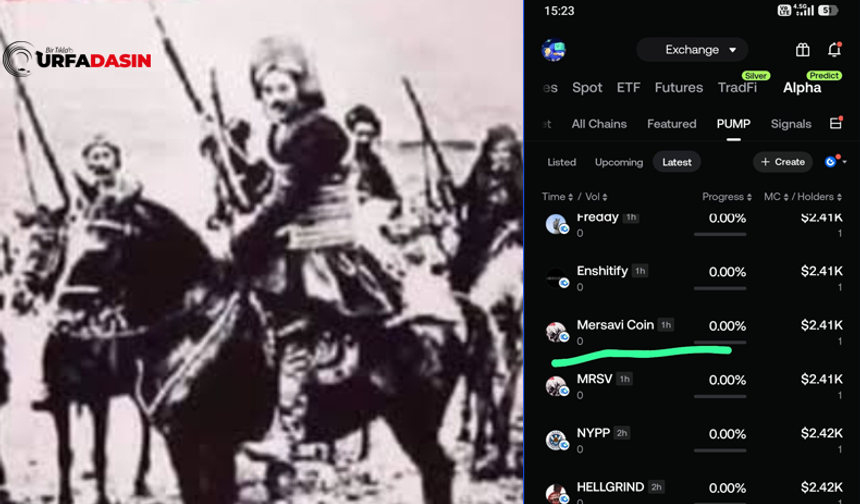Sort by Vol column arrows
The height and width of the screenshot is (504, 860).
click(x=604, y=197)
